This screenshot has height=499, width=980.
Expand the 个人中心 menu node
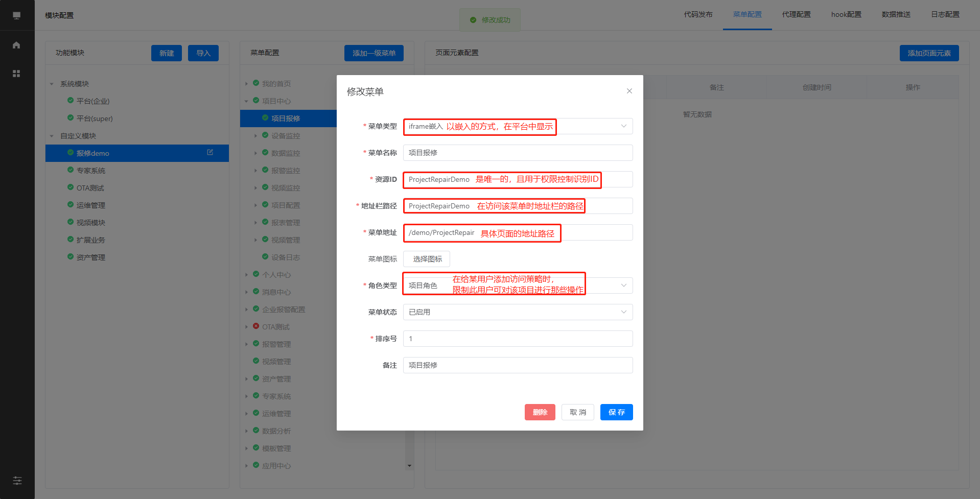pos(246,275)
